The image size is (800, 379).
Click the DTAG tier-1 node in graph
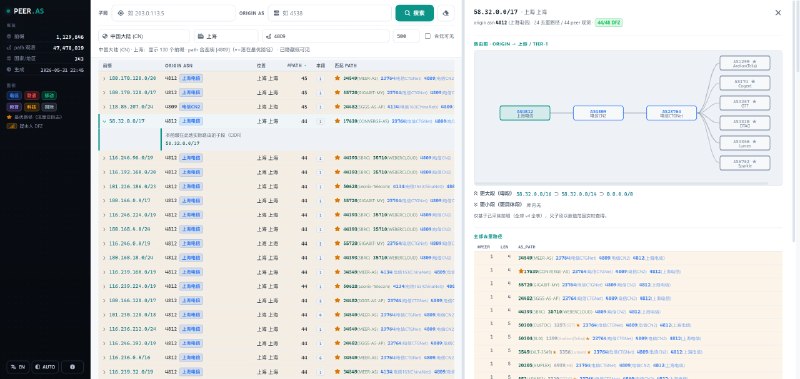point(745,123)
